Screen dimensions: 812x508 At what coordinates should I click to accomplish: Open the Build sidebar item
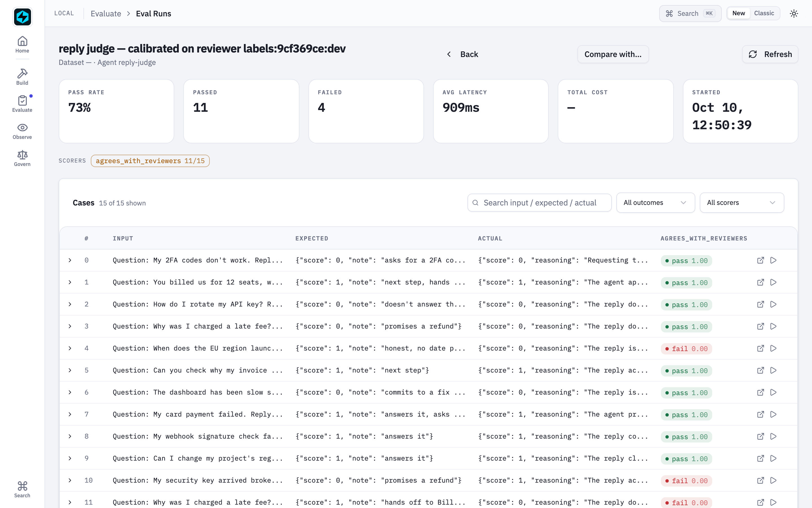tap(22, 76)
